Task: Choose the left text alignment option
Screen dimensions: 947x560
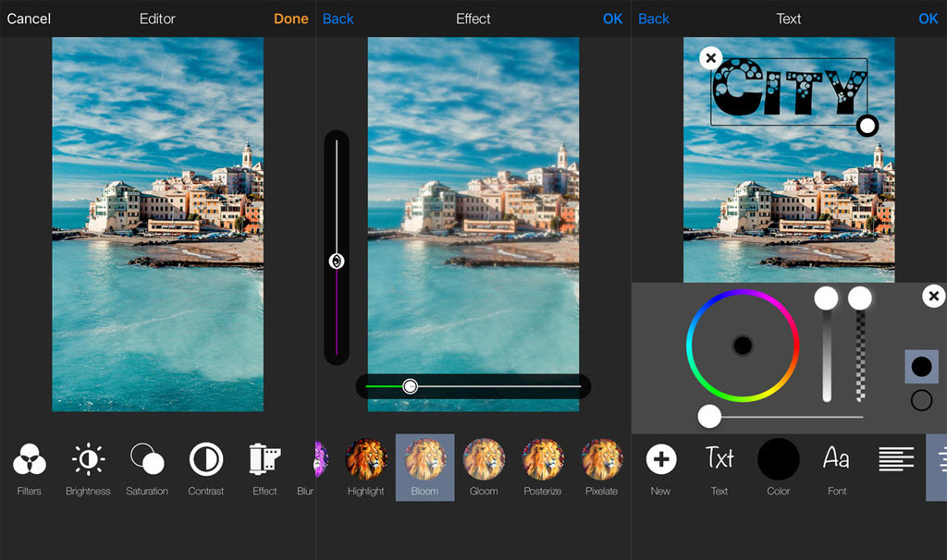Action: tap(895, 459)
